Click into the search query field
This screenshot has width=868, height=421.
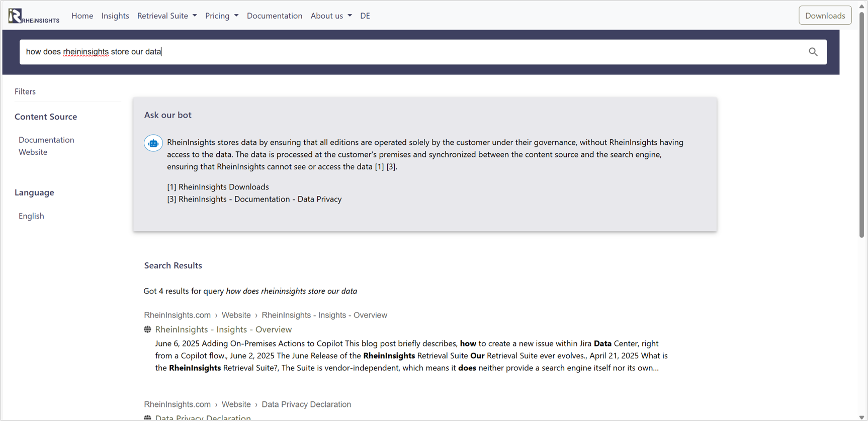(402, 52)
